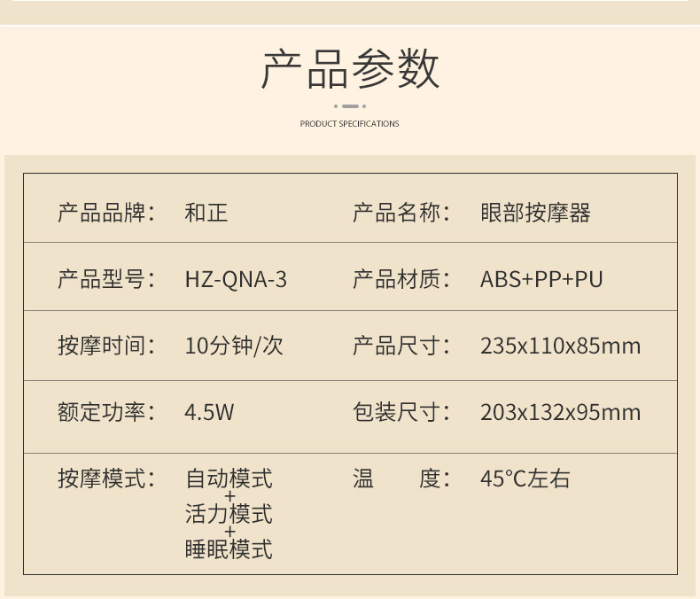Screen dimensions: 700x599
Task: Click the 活力模式 entry
Action: [229, 514]
